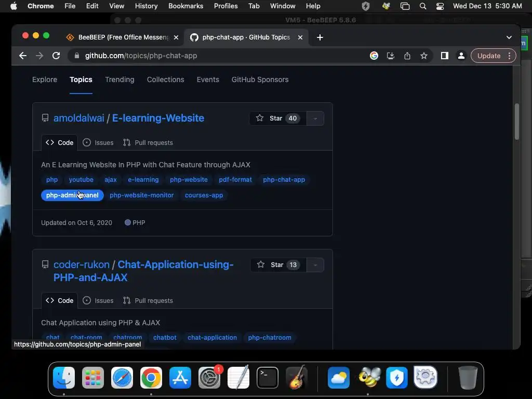The height and width of the screenshot is (399, 532).
Task: Click the page vertical scrollbar thumb
Action: click(517, 122)
